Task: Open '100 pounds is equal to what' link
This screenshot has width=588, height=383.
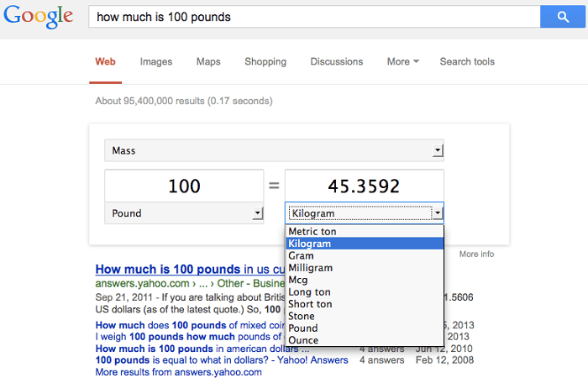Action: coord(222,360)
